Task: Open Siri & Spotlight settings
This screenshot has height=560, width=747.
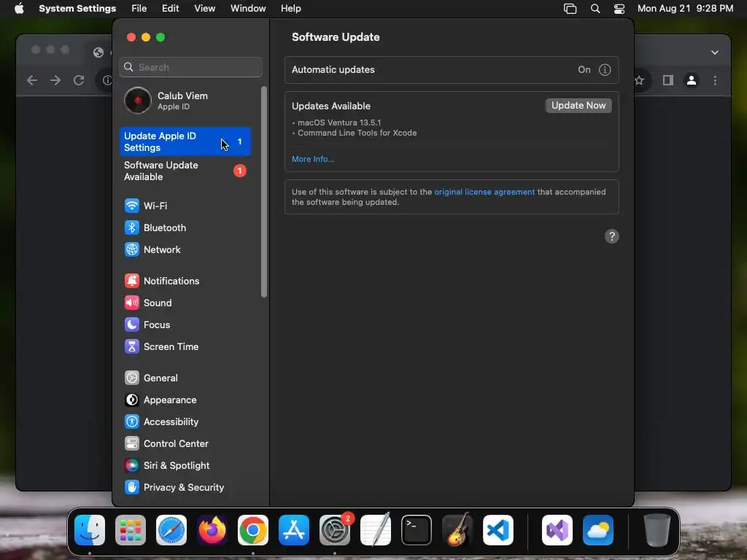Action: pos(167,466)
